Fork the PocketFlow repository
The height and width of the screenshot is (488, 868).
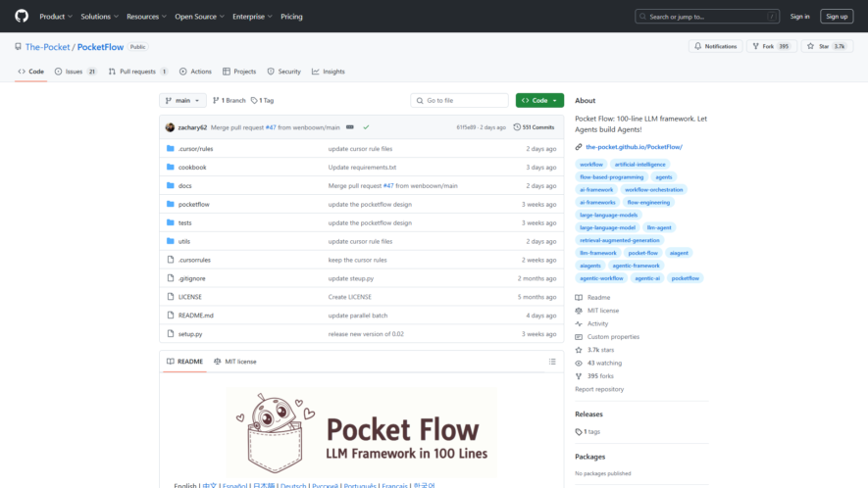(x=771, y=46)
